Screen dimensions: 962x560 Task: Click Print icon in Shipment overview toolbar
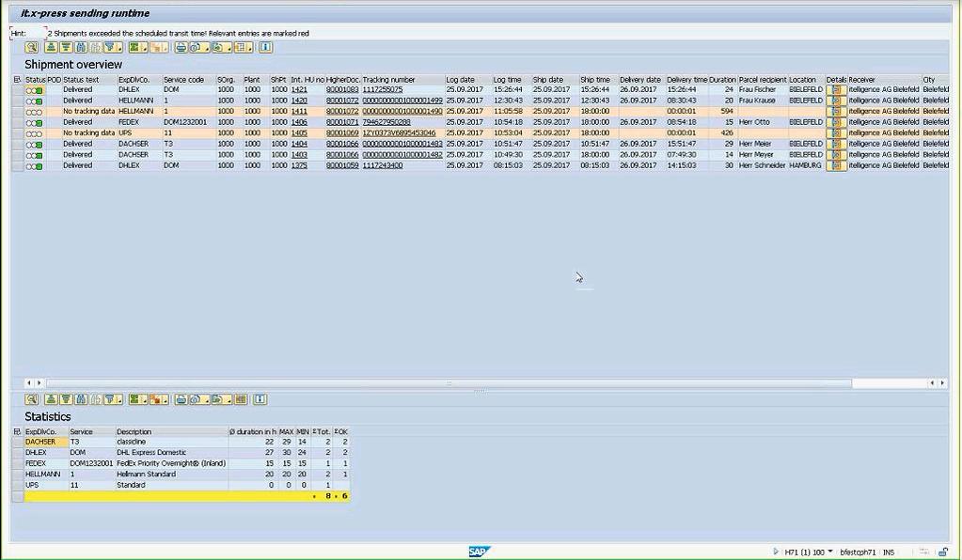(x=181, y=47)
